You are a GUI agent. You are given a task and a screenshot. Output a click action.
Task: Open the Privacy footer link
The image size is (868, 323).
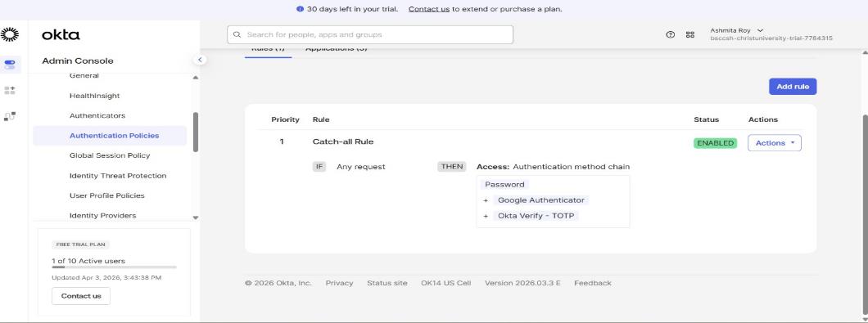(339, 283)
